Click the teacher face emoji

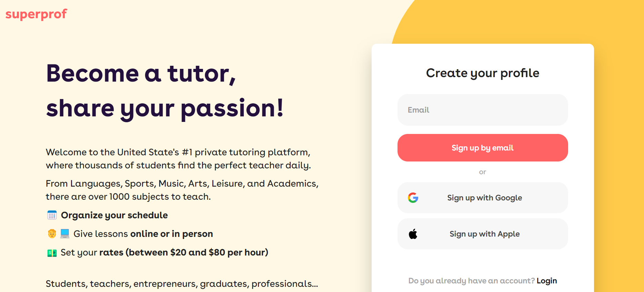tap(52, 234)
